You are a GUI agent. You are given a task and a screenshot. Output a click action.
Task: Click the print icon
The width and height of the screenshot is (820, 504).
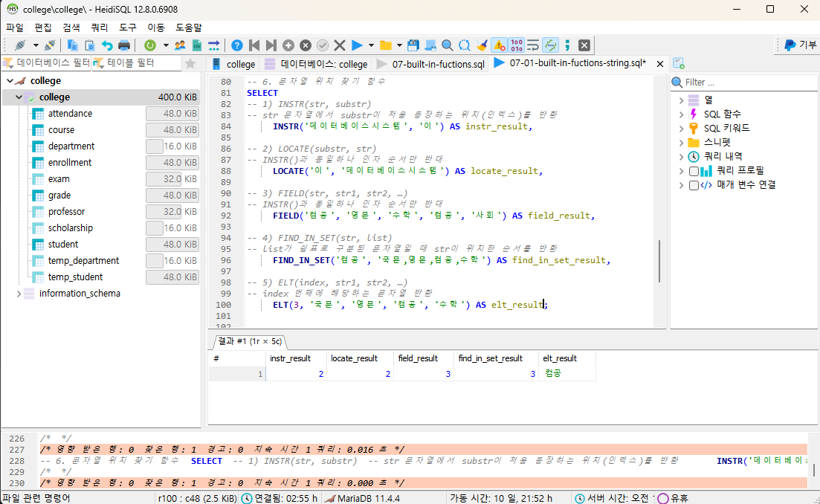[x=124, y=45]
